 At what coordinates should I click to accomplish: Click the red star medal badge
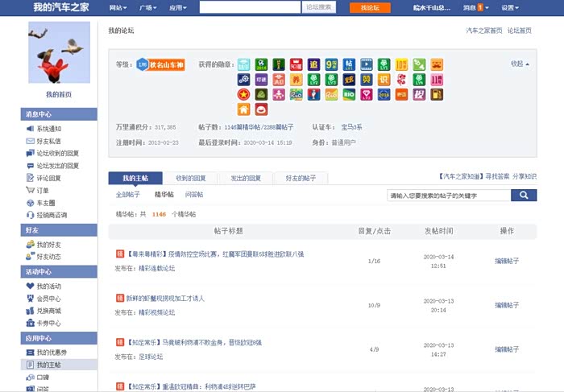[243, 94]
